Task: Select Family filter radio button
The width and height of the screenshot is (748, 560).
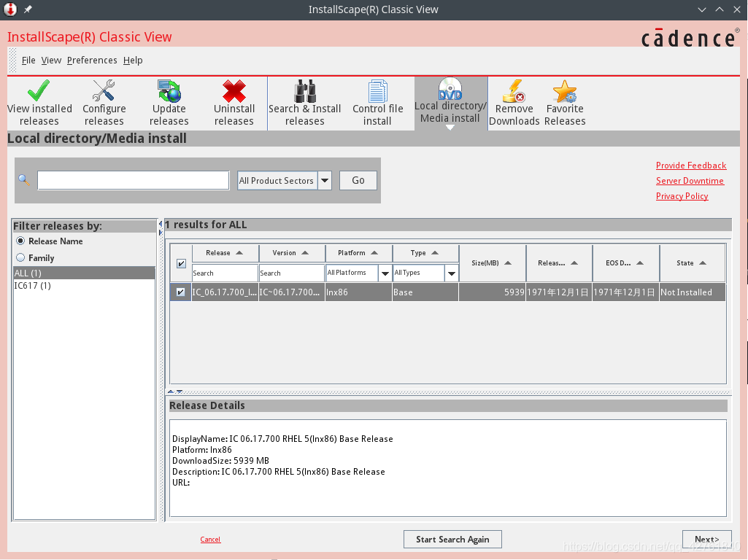Action: (x=20, y=258)
